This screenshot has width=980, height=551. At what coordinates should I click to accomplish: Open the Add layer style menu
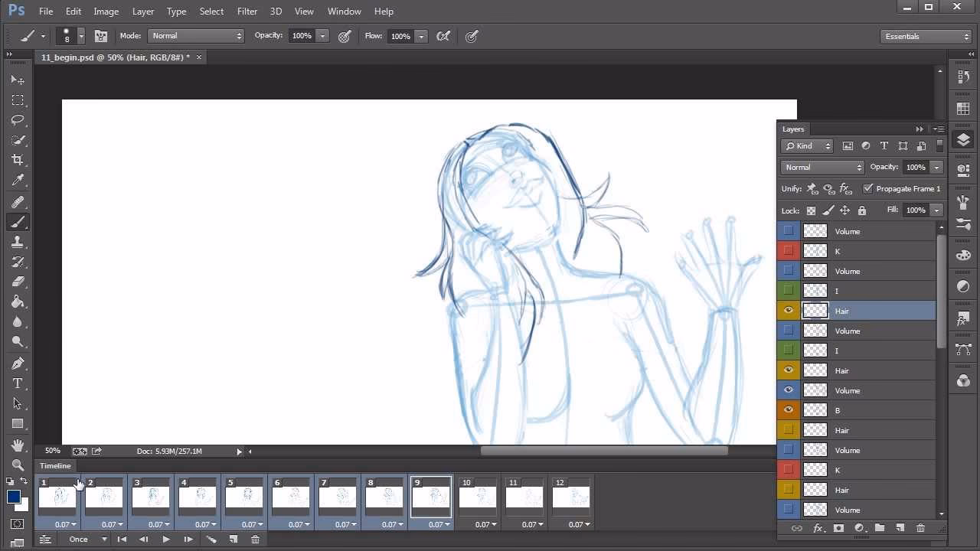tap(818, 528)
